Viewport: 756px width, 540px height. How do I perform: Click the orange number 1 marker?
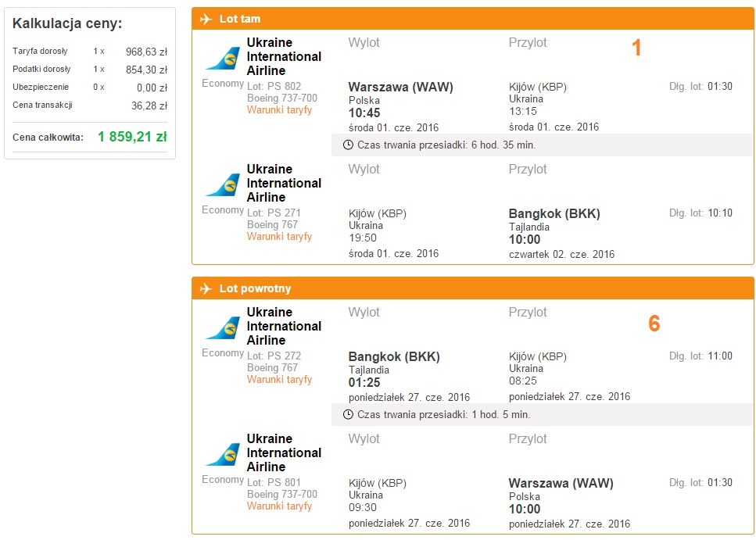click(636, 48)
